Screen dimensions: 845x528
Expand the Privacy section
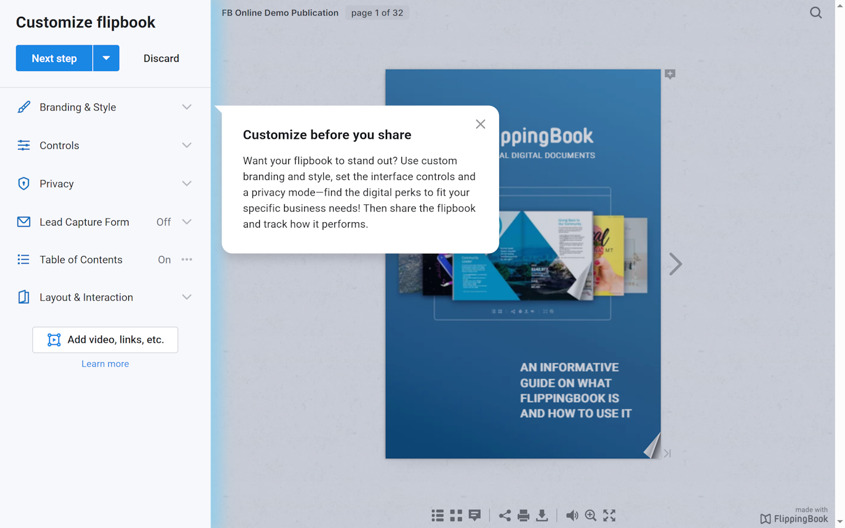tap(105, 184)
